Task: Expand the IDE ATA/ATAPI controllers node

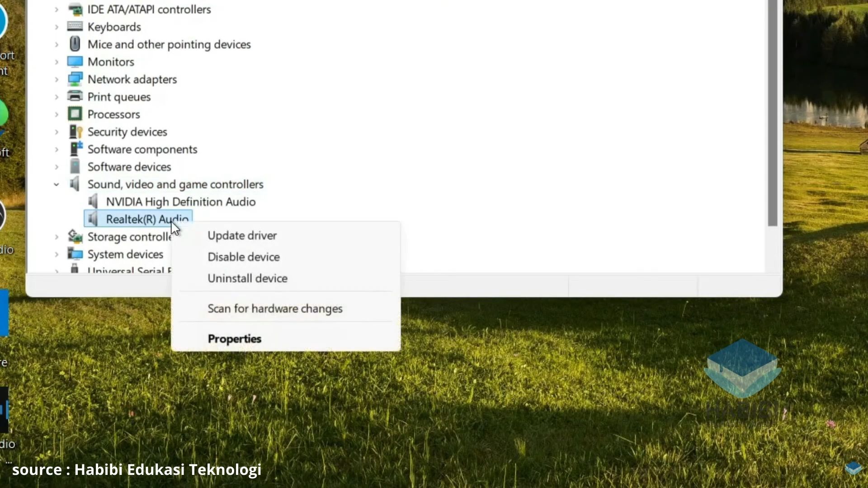Action: [x=57, y=9]
